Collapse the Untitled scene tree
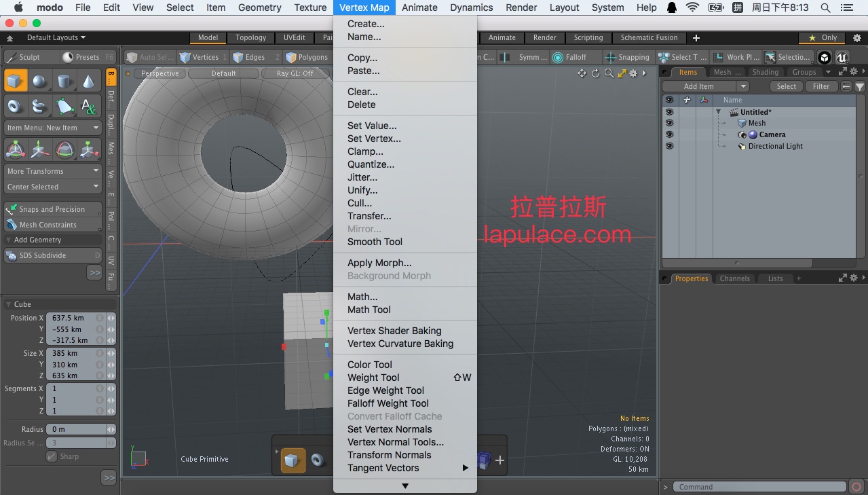This screenshot has width=868, height=495. coord(718,112)
